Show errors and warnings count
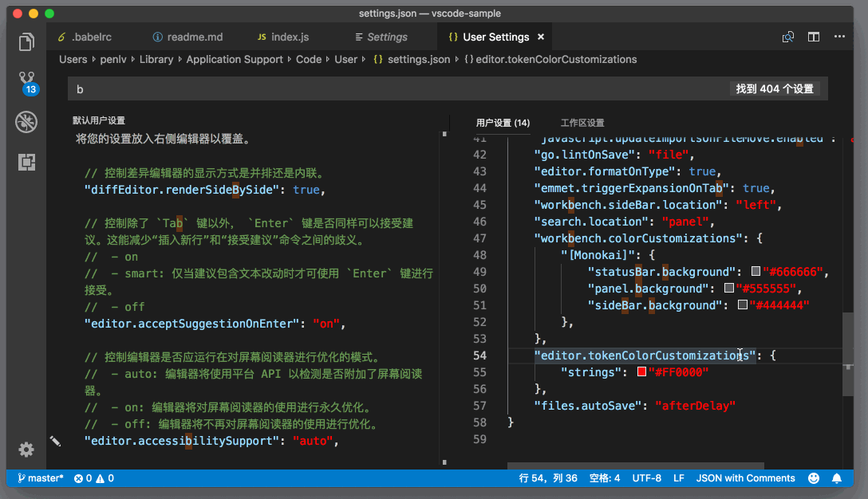The width and height of the screenshot is (868, 499). point(94,478)
